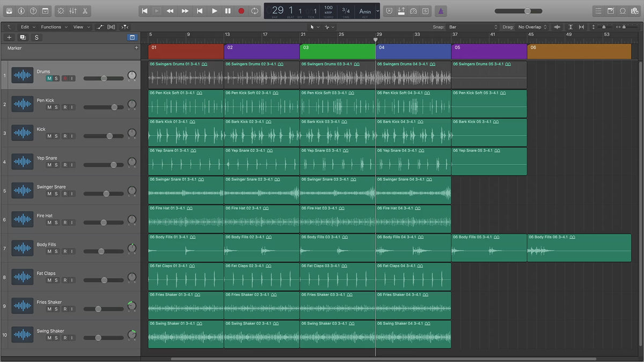
Task: Open the Snap dropdown set to Bar
Action: coord(473,27)
